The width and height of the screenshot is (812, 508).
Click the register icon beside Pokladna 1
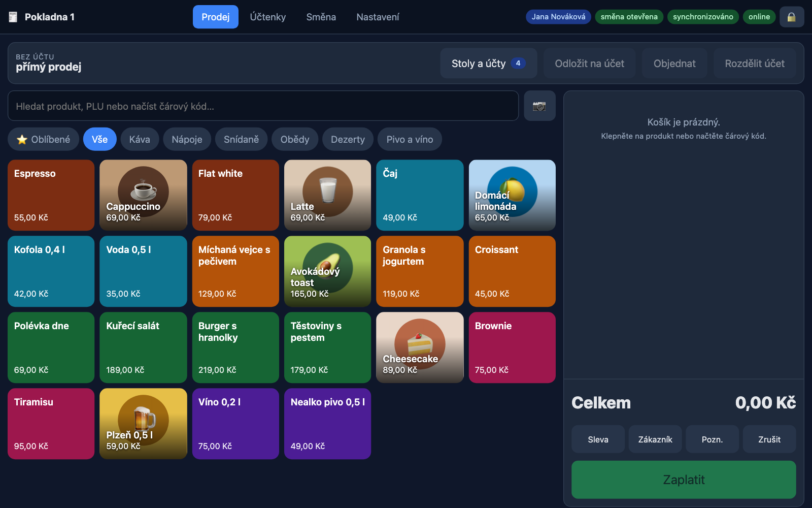13,17
